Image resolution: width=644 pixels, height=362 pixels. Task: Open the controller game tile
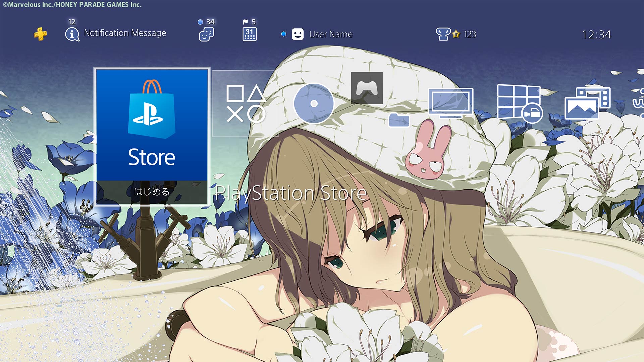[367, 88]
